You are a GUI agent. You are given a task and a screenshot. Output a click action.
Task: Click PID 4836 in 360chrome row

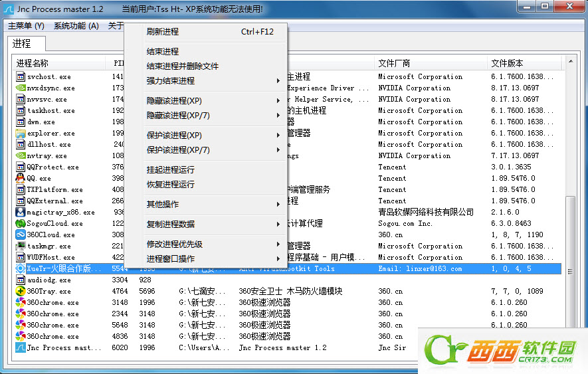pyautogui.click(x=120, y=336)
